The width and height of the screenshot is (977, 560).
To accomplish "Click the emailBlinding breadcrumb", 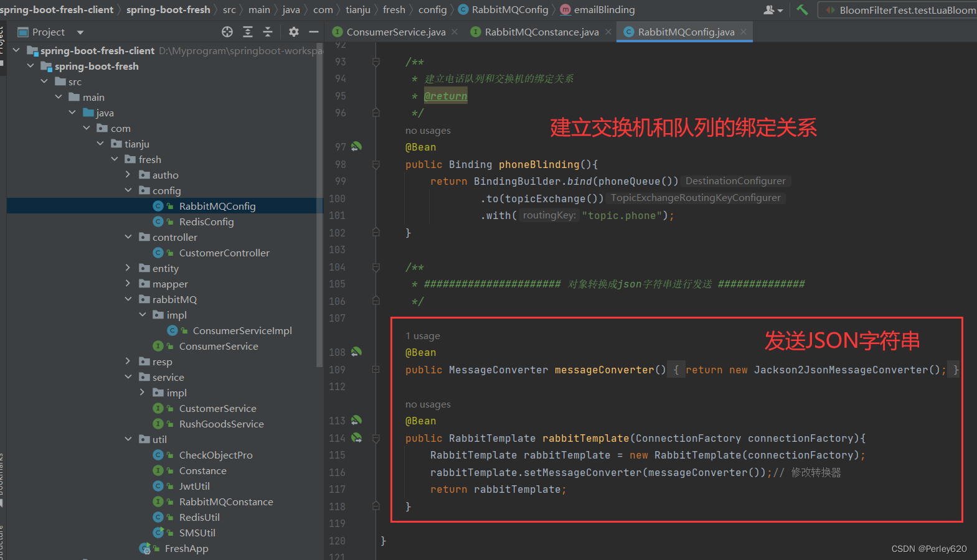I will click(x=605, y=10).
